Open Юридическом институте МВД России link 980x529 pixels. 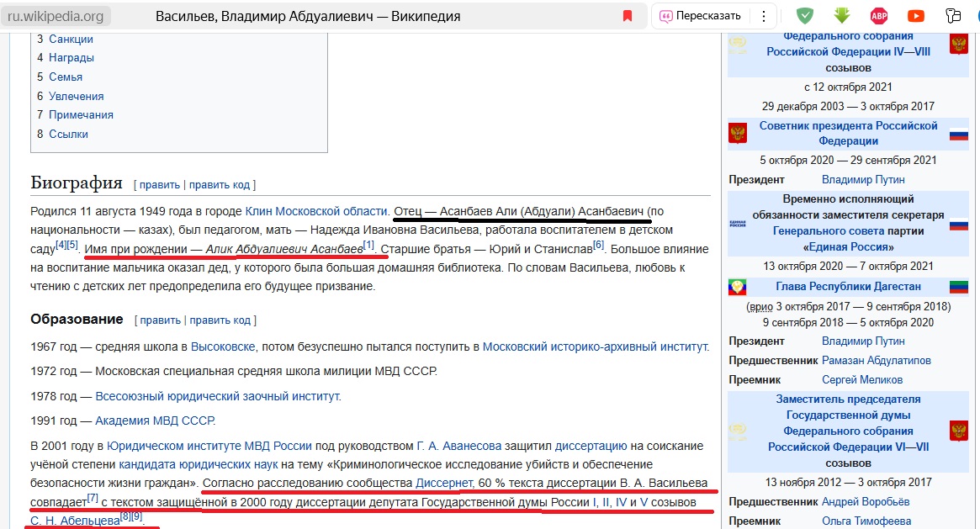click(209, 446)
